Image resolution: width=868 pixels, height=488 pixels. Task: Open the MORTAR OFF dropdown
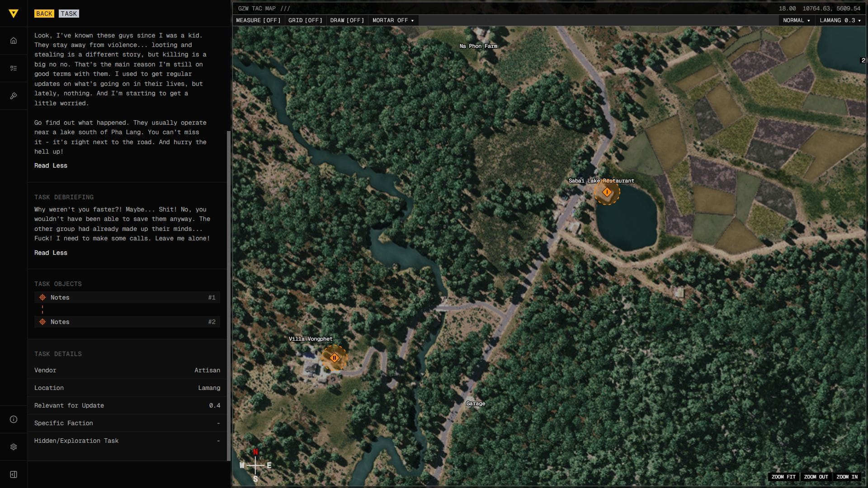click(x=393, y=20)
